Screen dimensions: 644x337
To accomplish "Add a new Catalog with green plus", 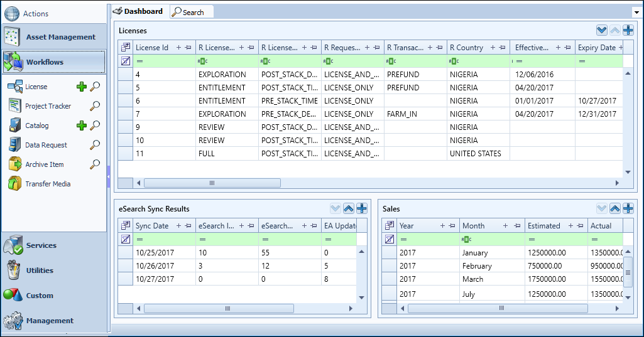I will click(x=82, y=126).
